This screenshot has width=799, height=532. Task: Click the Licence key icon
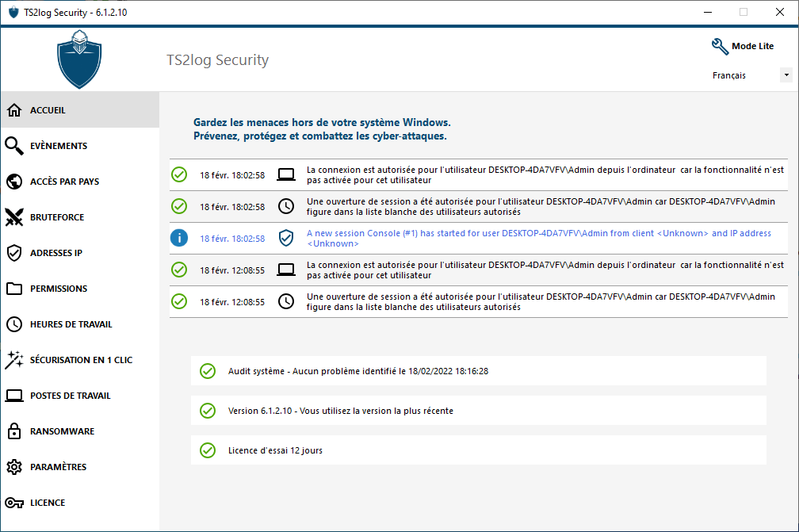tap(14, 503)
